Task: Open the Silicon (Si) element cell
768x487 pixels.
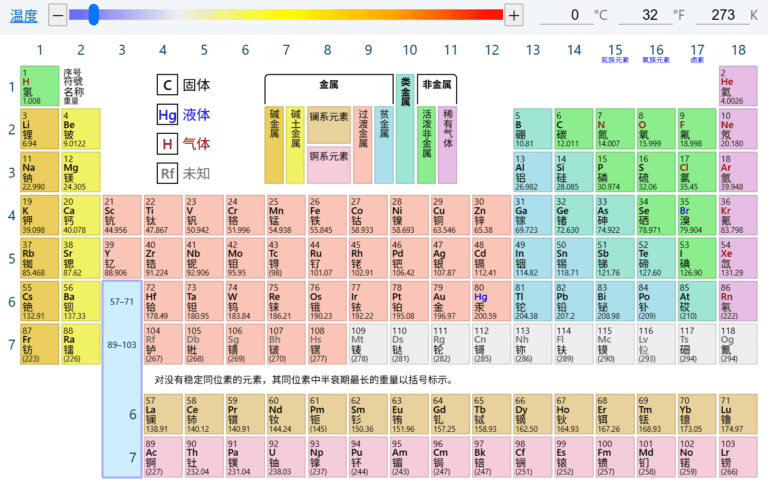Action: 574,172
